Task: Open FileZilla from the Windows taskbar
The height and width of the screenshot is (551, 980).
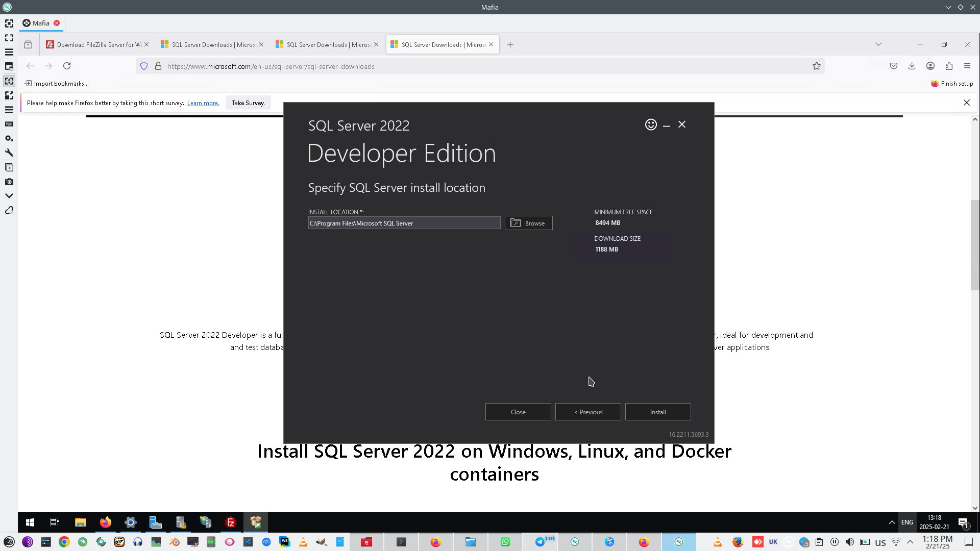Action: click(x=231, y=522)
